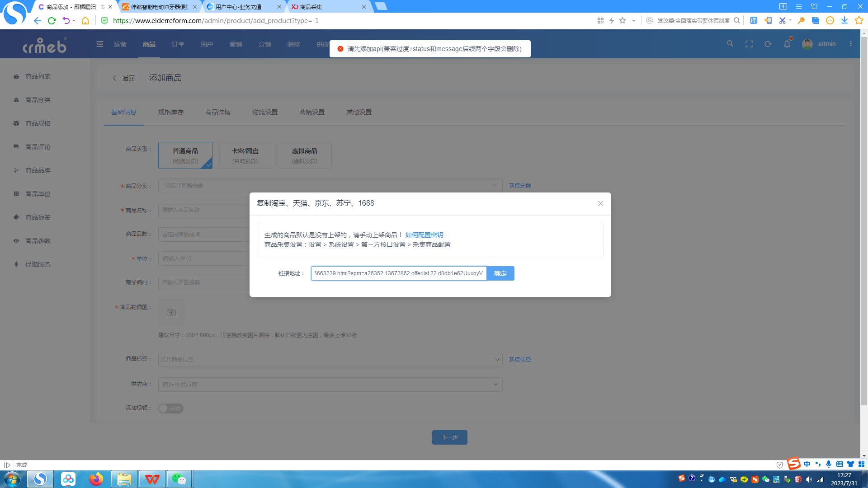
Task: Open the vertical three-dot more menu
Action: click(851, 44)
